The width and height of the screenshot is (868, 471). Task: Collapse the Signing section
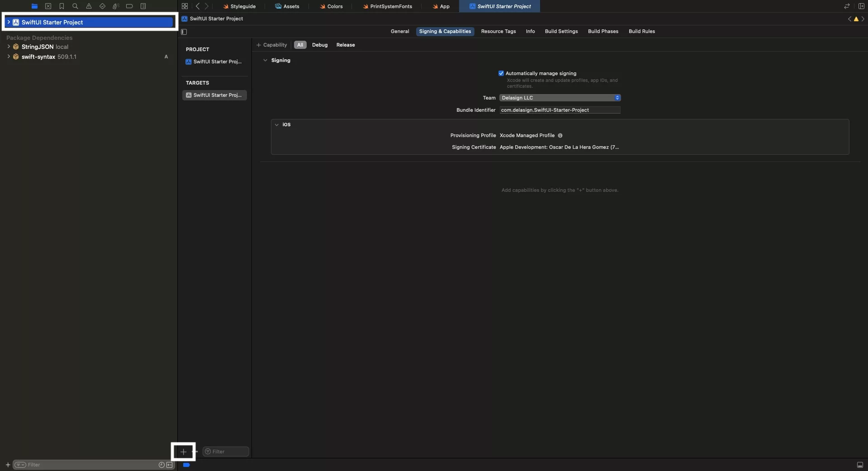click(x=265, y=60)
